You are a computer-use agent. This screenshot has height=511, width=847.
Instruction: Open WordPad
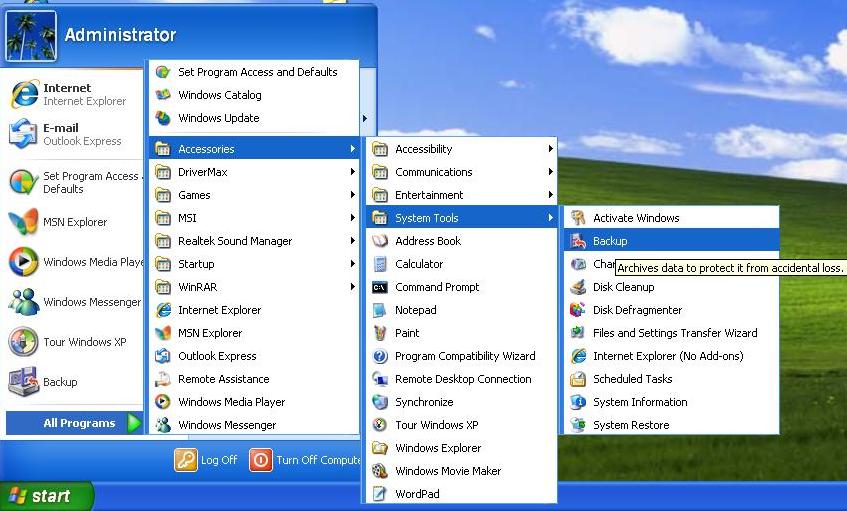click(x=461, y=494)
